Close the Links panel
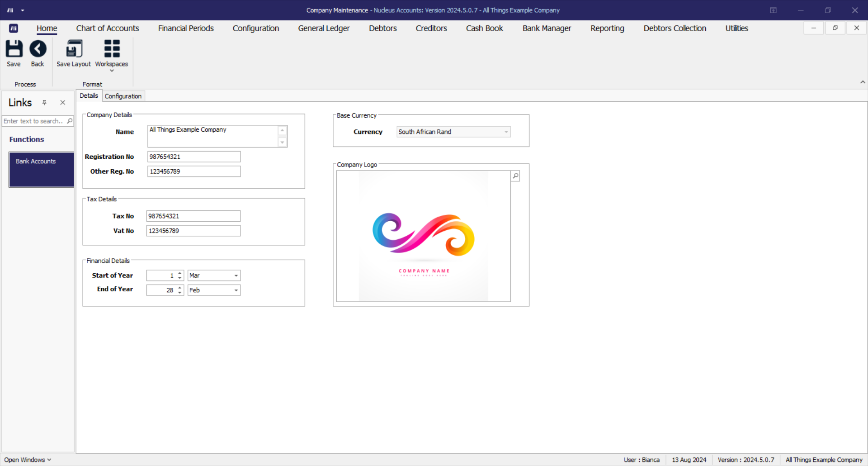The width and height of the screenshot is (868, 466). [x=63, y=103]
